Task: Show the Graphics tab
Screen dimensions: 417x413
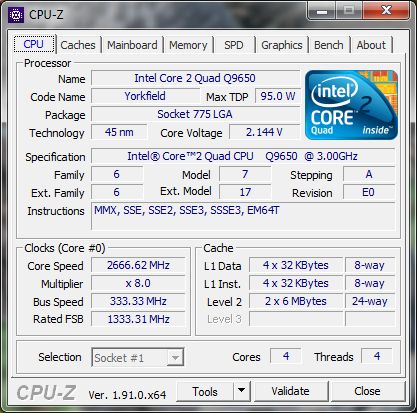Action: [282, 45]
